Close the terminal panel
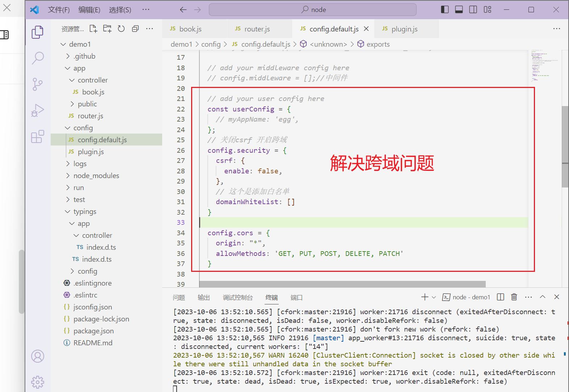This screenshot has width=569, height=392. [557, 297]
